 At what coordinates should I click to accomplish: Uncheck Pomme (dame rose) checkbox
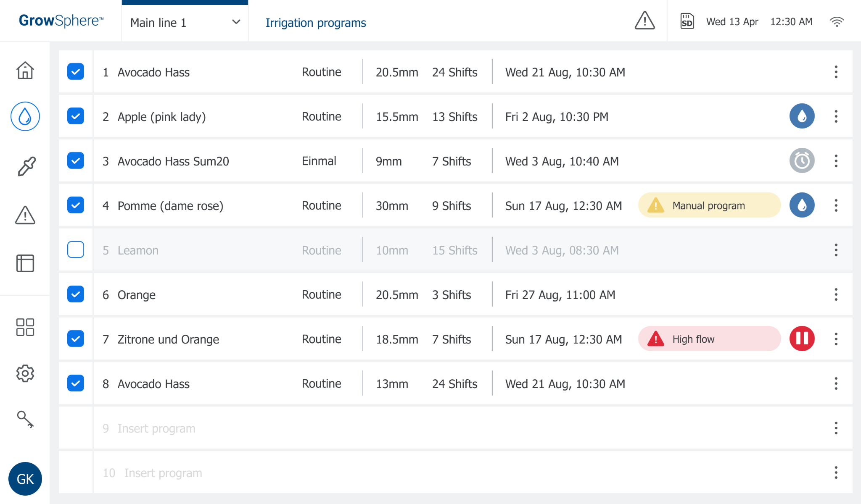tap(76, 205)
